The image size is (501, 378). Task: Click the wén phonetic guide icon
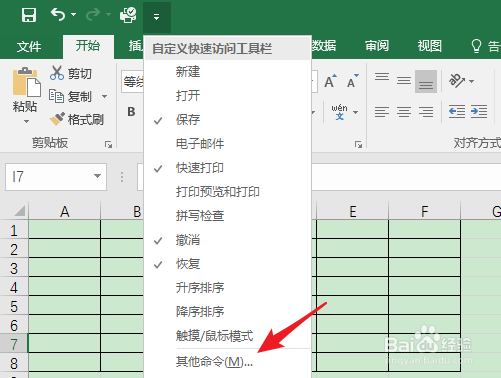pyautogui.click(x=339, y=112)
